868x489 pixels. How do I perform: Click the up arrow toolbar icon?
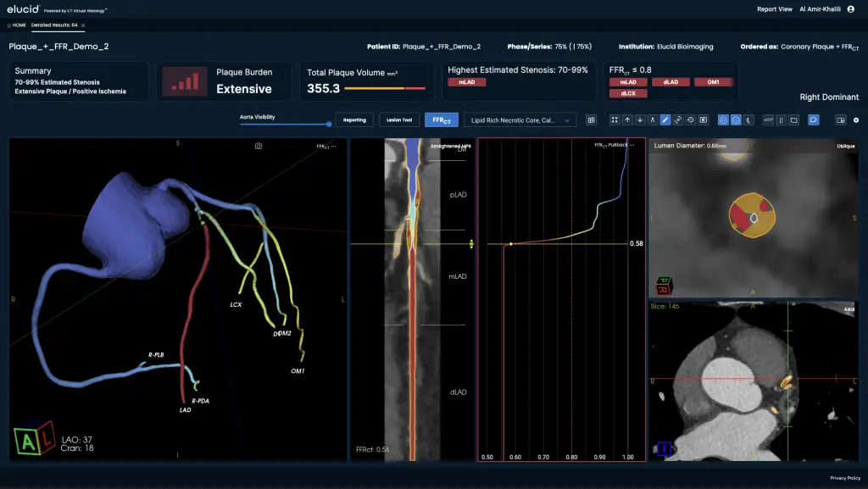[627, 120]
